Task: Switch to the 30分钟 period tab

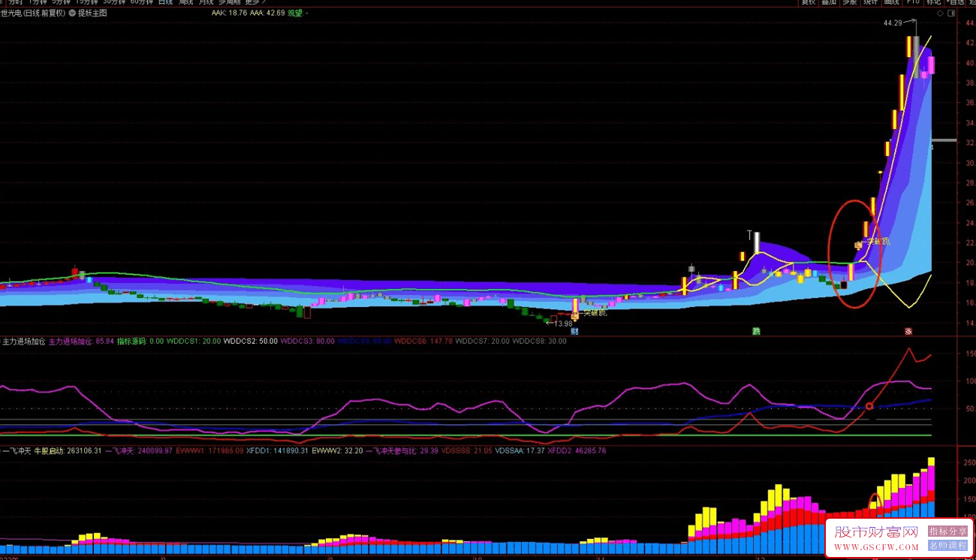Action: (x=113, y=2)
